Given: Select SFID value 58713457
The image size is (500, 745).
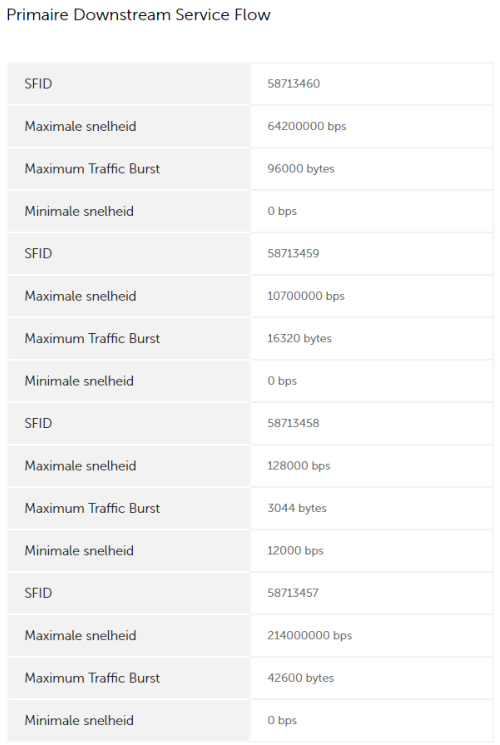Looking at the screenshot, I should click(x=293, y=593).
